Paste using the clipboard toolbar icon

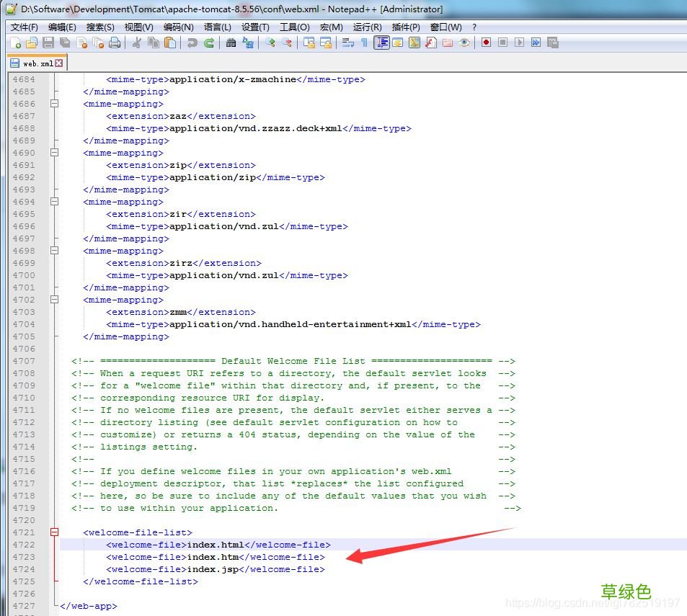tap(170, 43)
